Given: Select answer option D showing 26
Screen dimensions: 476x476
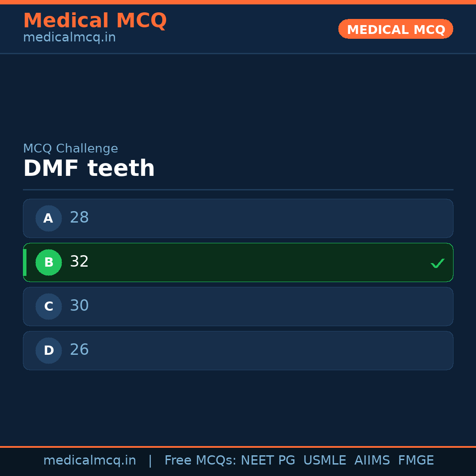Looking at the screenshot, I should click(238, 350).
